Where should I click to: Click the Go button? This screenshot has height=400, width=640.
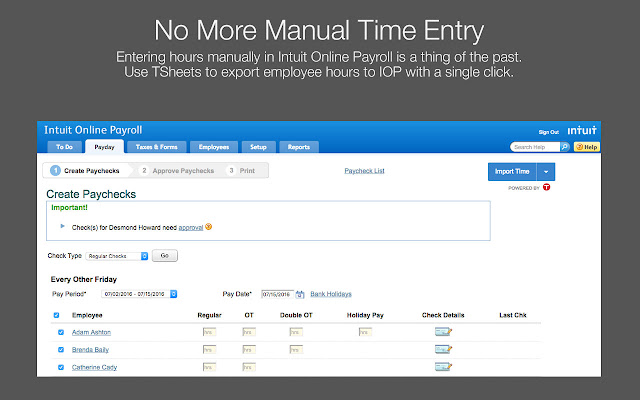click(x=165, y=256)
